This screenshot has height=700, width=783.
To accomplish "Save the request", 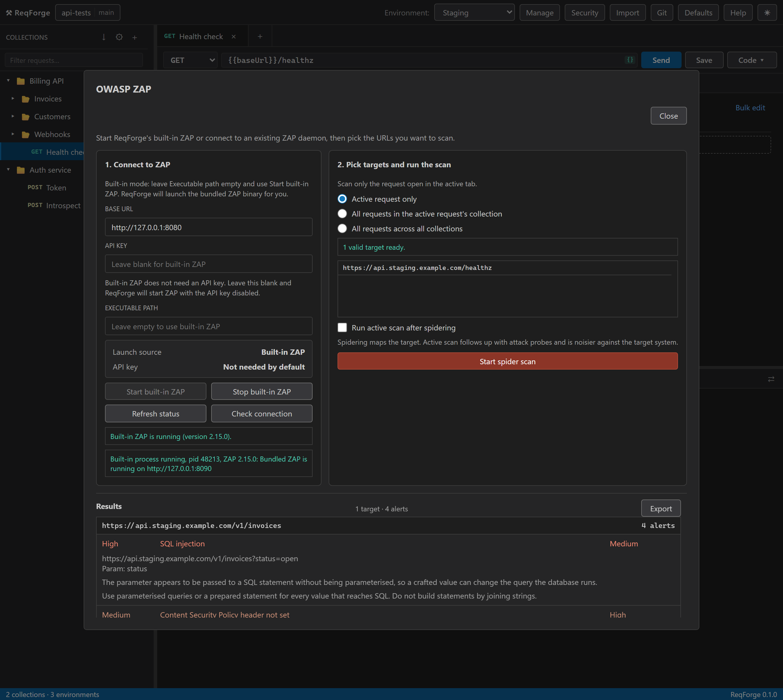I will [x=704, y=60].
